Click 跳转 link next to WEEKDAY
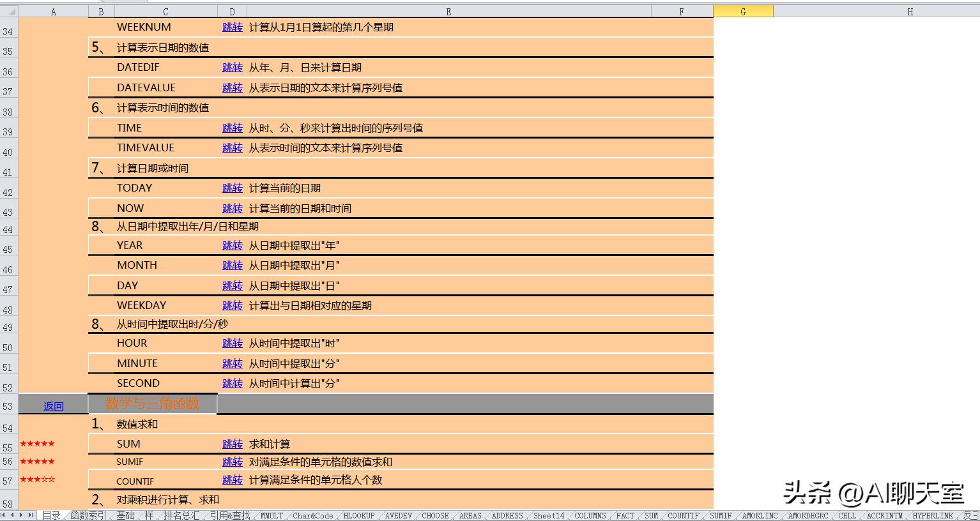 click(x=232, y=305)
